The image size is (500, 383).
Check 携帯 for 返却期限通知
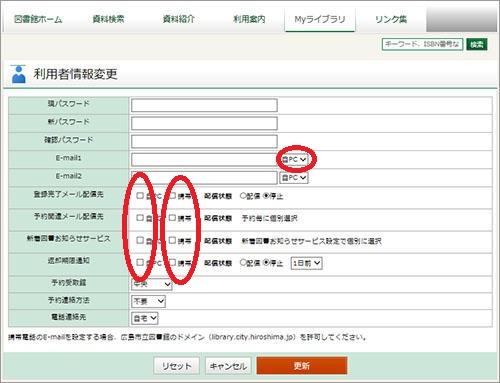click(x=172, y=263)
